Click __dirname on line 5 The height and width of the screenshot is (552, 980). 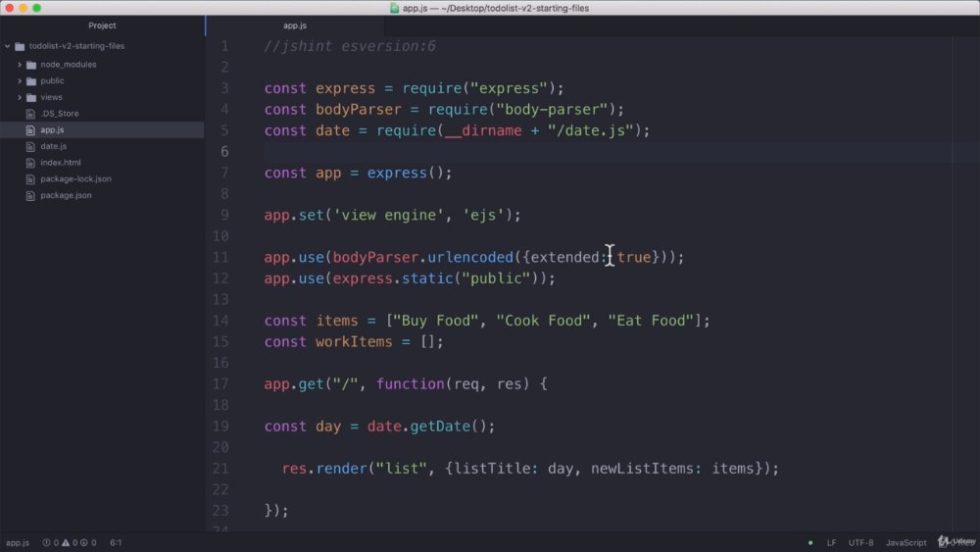[x=483, y=130]
